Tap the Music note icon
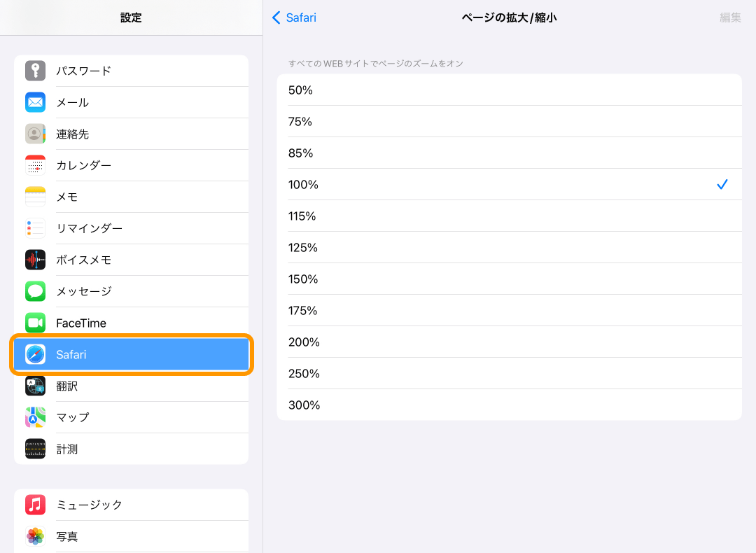Viewport: 756px width, 553px height. [36, 505]
